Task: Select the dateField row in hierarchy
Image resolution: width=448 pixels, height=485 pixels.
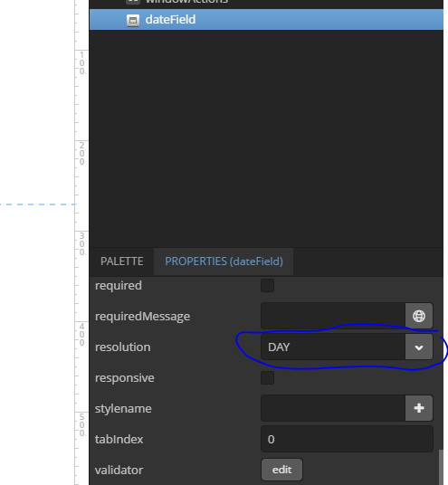Action: [266, 20]
